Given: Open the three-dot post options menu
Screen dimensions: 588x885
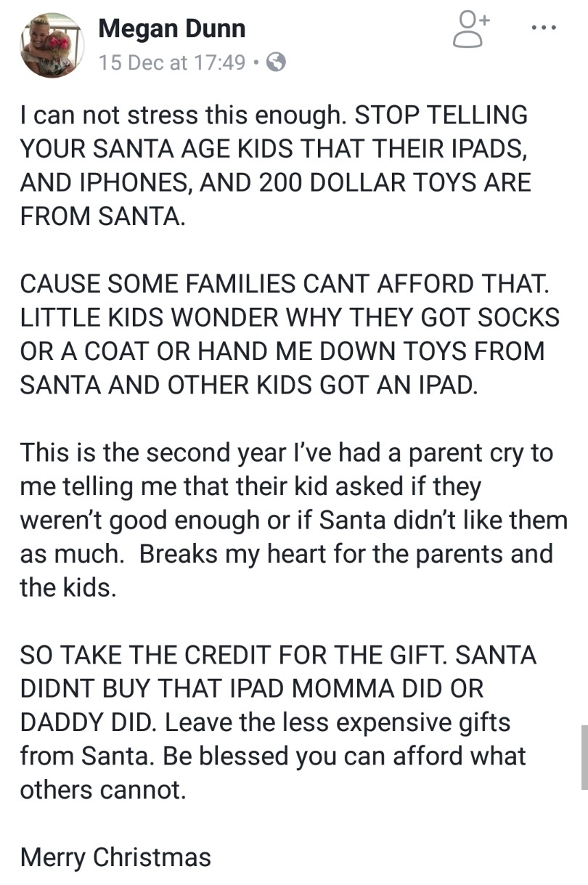Looking at the screenshot, I should (x=544, y=30).
